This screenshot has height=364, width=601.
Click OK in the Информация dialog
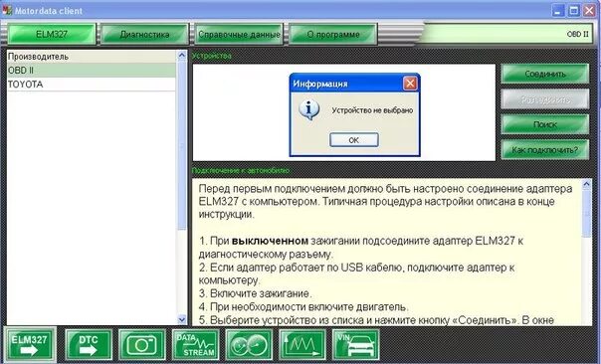tap(354, 140)
